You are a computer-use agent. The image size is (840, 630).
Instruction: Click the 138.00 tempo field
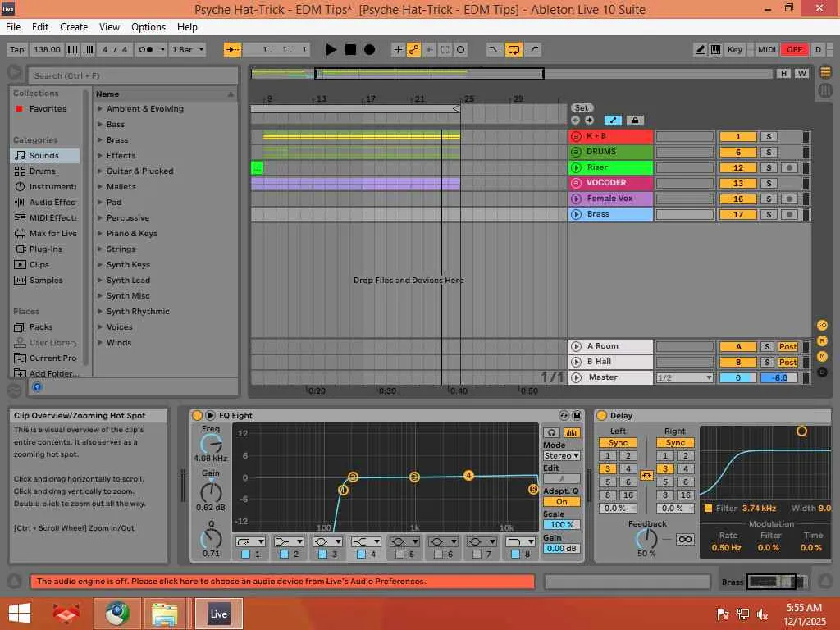pyautogui.click(x=47, y=49)
